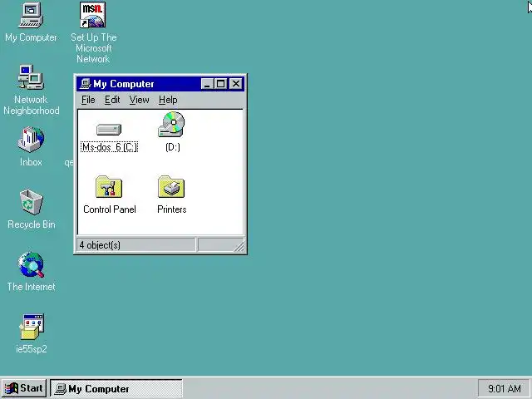This screenshot has width=532, height=399.
Task: Select the (D:) CD-ROM drive icon
Action: click(171, 125)
